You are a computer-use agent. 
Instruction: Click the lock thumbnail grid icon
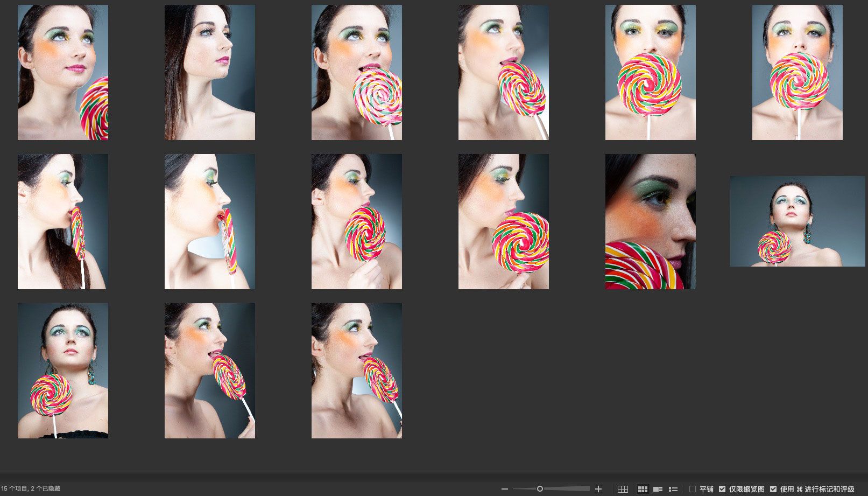[x=623, y=489]
